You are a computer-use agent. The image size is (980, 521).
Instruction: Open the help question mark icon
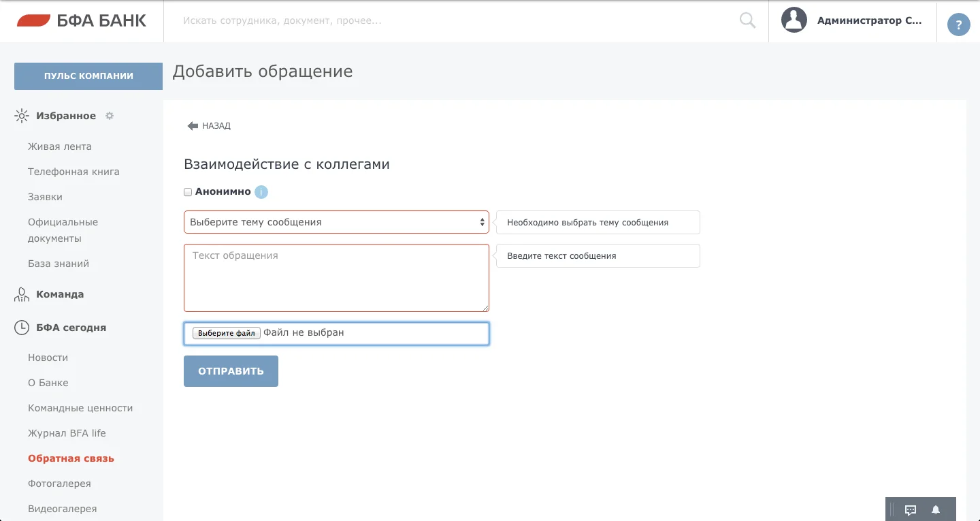pyautogui.click(x=959, y=25)
